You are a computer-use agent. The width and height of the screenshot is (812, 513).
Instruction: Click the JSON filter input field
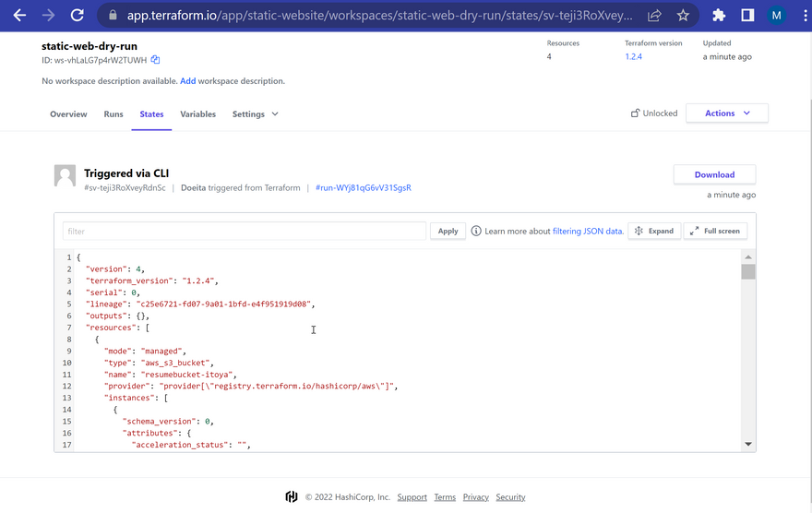click(x=245, y=232)
